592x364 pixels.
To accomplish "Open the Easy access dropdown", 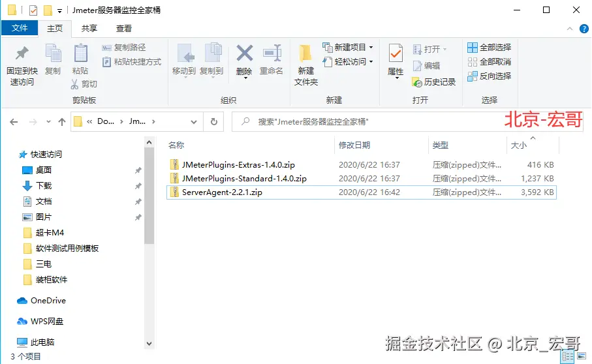I will (x=348, y=61).
